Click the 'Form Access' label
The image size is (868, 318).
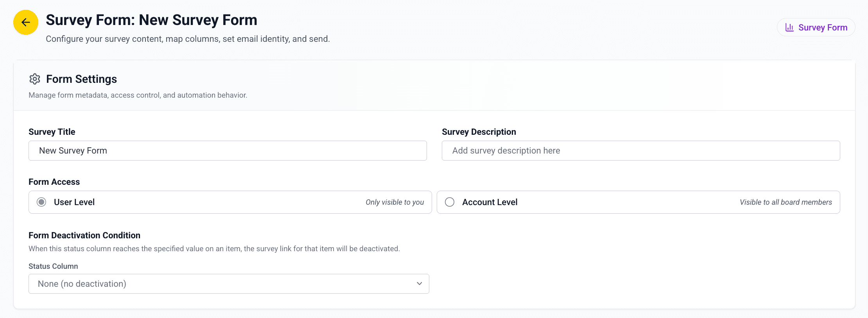point(54,182)
